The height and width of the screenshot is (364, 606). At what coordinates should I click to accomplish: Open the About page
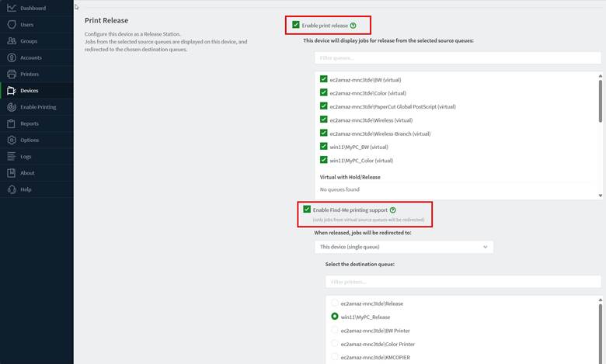[x=37, y=173]
